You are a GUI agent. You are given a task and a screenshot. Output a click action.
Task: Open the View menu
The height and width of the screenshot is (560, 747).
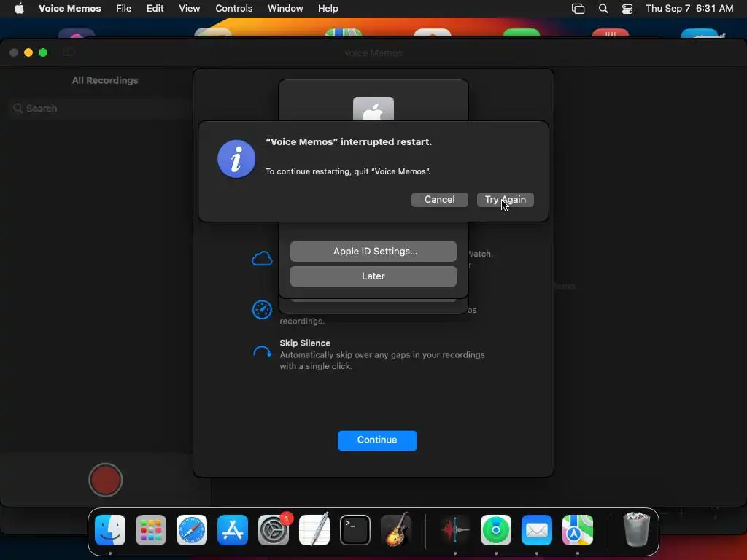click(x=189, y=9)
